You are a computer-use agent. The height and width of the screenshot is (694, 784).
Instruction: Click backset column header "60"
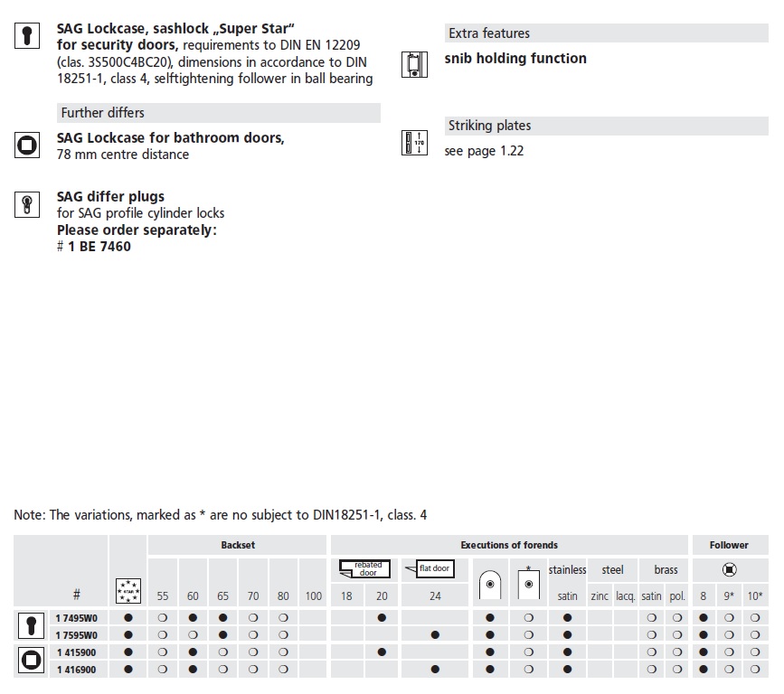pyautogui.click(x=193, y=596)
